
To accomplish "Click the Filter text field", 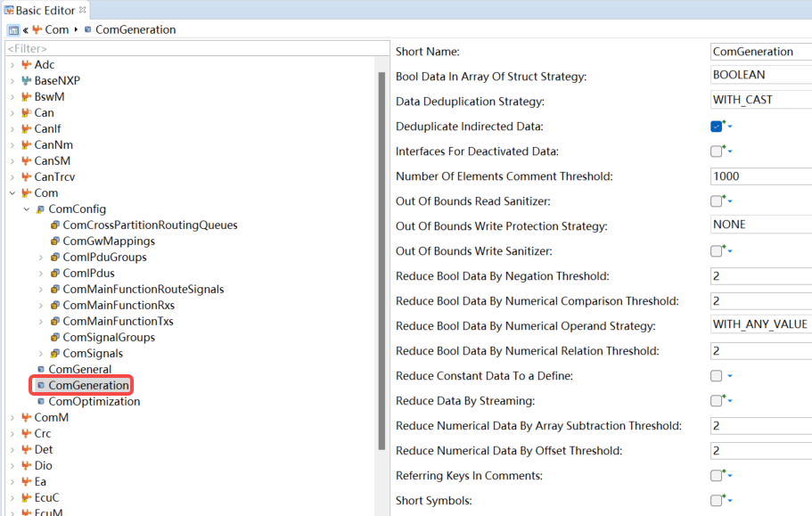I will point(197,49).
